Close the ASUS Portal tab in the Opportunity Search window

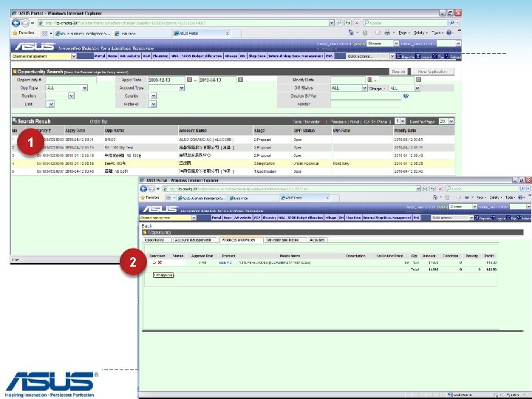coord(228,33)
